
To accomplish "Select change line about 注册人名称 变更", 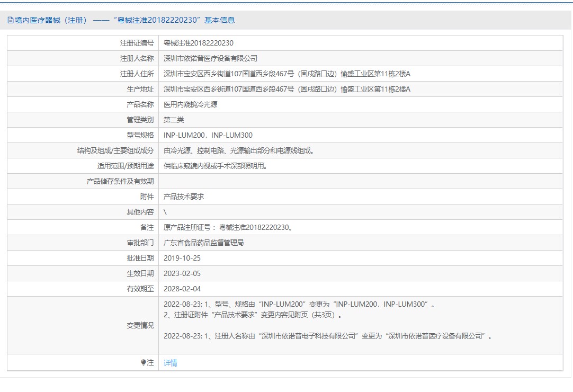I will click(328, 336).
